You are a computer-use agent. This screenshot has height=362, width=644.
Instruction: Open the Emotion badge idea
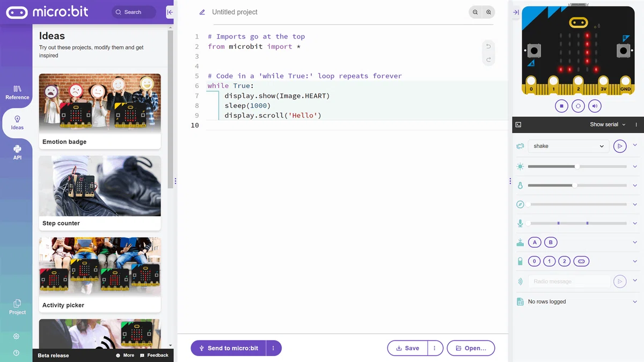pyautogui.click(x=100, y=111)
